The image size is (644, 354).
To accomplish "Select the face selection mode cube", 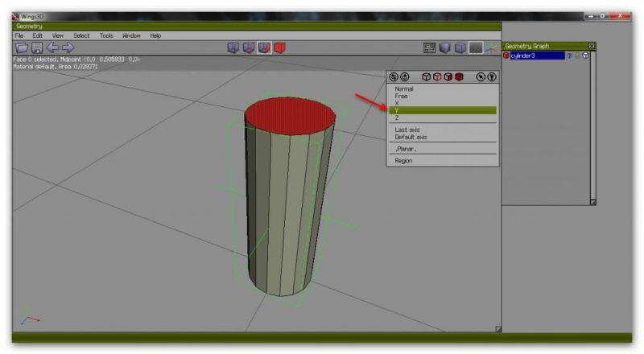I will (264, 48).
